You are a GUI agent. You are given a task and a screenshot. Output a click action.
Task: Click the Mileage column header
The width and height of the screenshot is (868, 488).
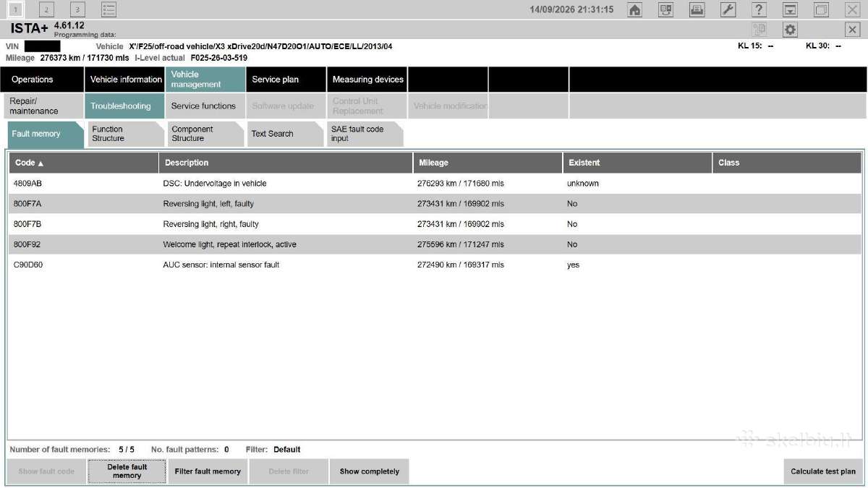point(488,163)
